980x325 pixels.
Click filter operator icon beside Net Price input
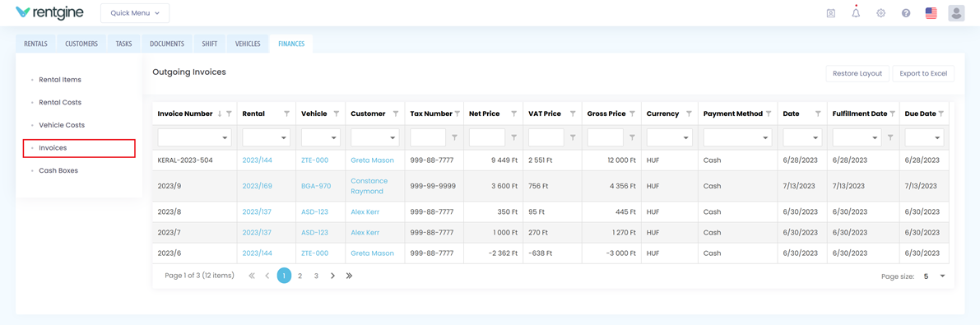coord(513,137)
